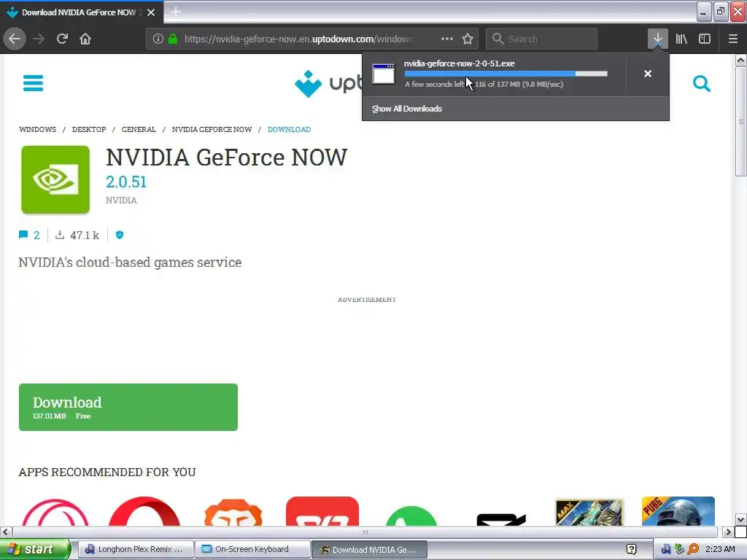This screenshot has height=560, width=747.
Task: Click the vertical scrollbar up arrow
Action: tap(740, 60)
